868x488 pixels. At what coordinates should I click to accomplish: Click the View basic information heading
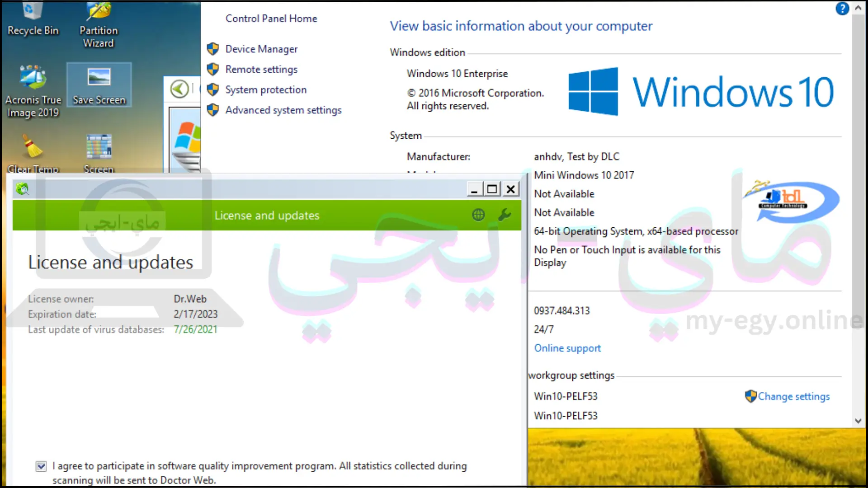click(x=521, y=26)
